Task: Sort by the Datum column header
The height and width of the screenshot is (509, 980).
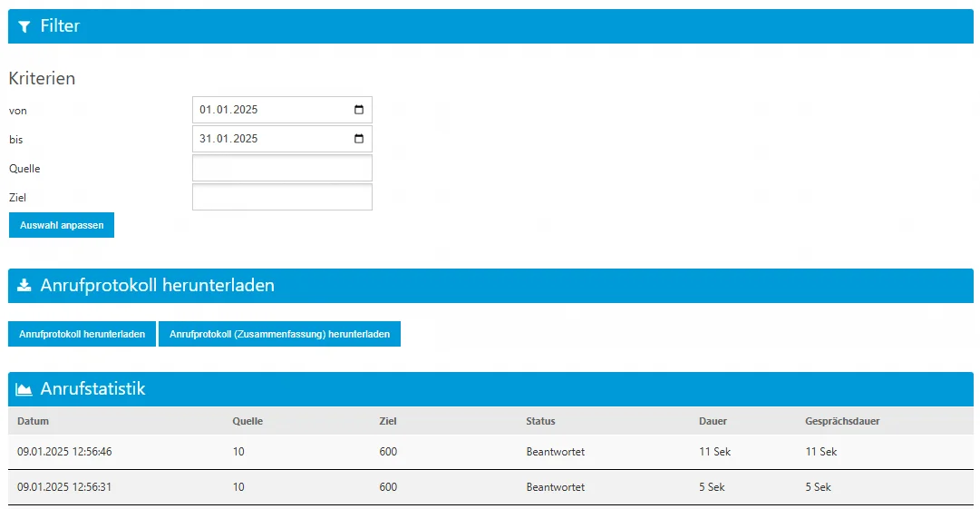Action: click(33, 421)
